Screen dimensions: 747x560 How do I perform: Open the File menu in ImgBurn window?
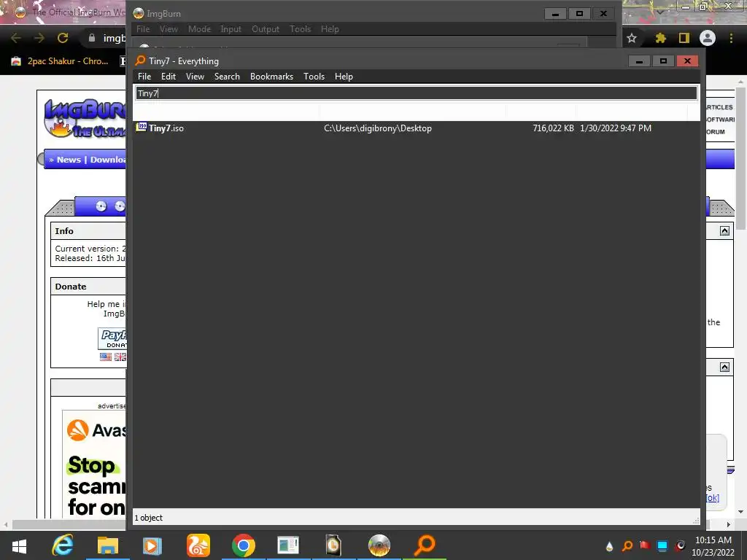coord(143,29)
